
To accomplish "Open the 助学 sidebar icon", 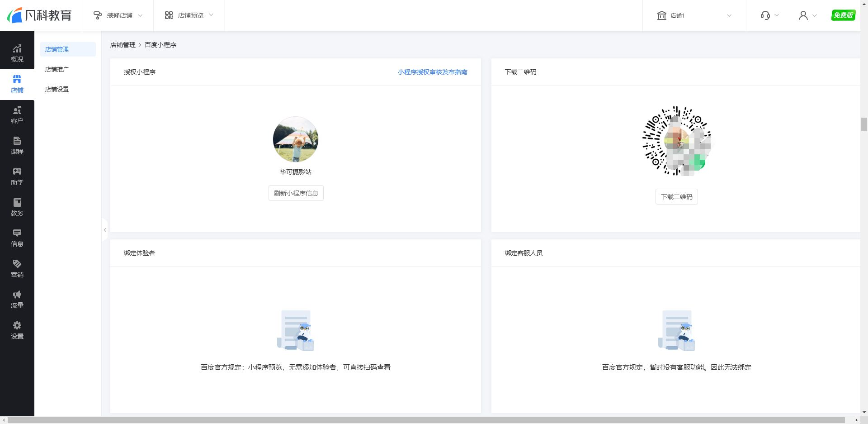I will click(17, 172).
